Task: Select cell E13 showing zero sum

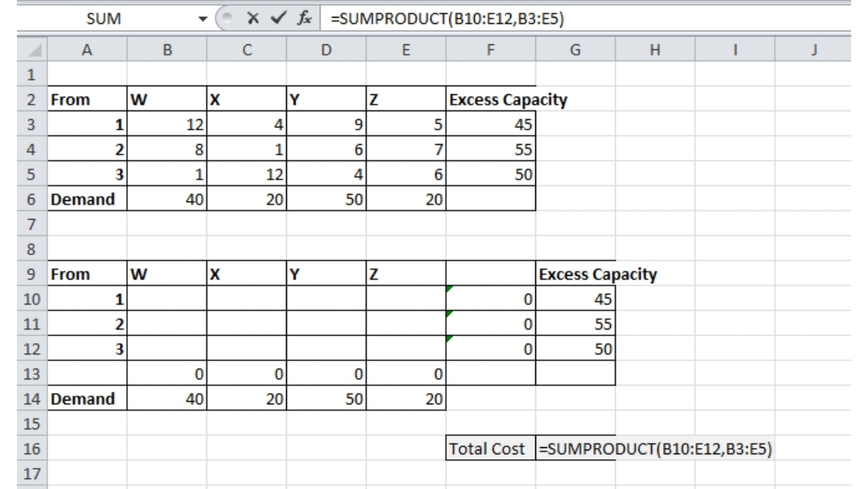Action: click(407, 373)
